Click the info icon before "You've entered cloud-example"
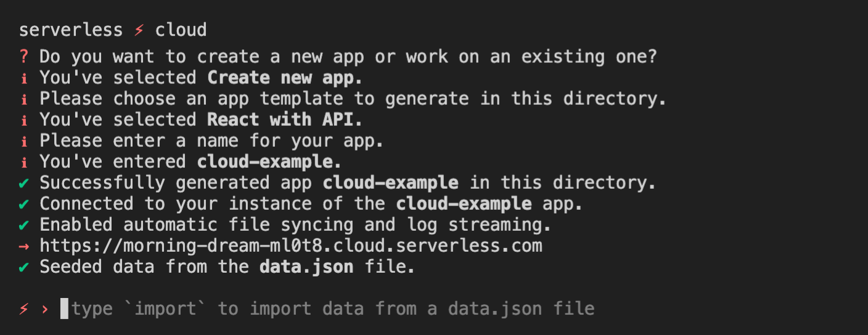 pos(24,162)
